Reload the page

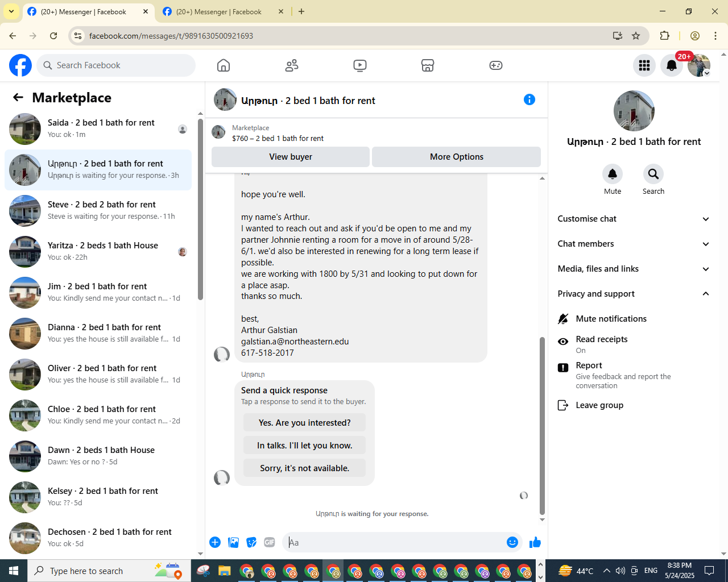(x=53, y=36)
